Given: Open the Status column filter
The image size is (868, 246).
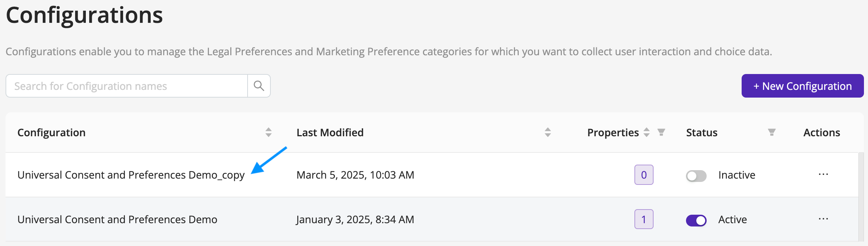Looking at the screenshot, I should tap(772, 132).
